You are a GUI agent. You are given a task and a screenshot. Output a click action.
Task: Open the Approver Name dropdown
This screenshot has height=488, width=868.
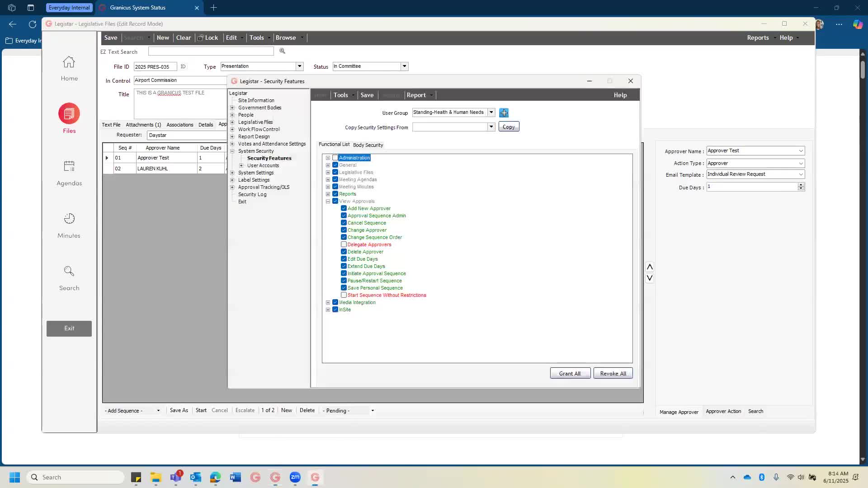tap(801, 151)
